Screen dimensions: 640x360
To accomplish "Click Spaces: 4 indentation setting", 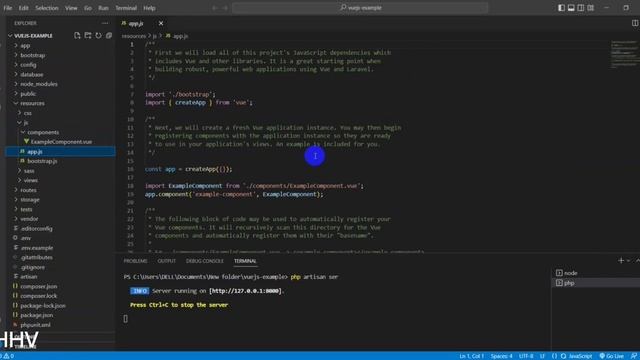I will pyautogui.click(x=501, y=356).
